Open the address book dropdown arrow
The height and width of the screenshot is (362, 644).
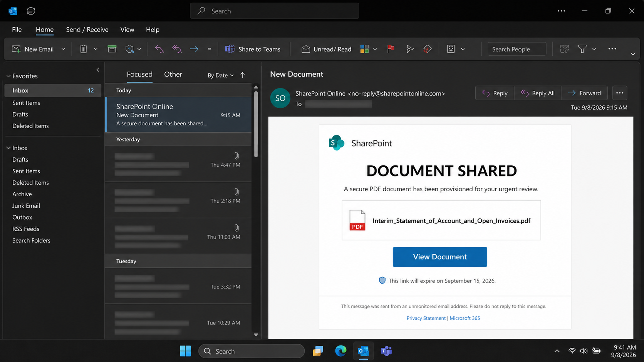click(x=463, y=49)
